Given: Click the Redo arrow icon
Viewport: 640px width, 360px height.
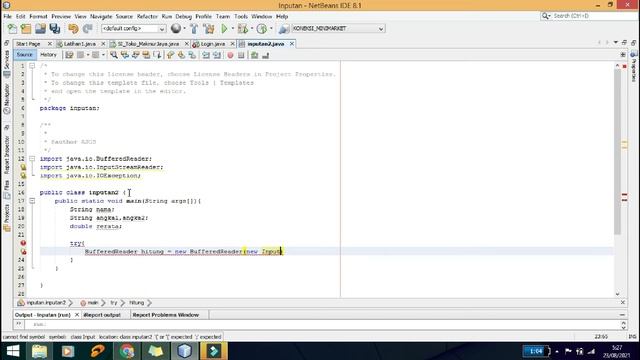Looking at the screenshot, I should 87,29.
